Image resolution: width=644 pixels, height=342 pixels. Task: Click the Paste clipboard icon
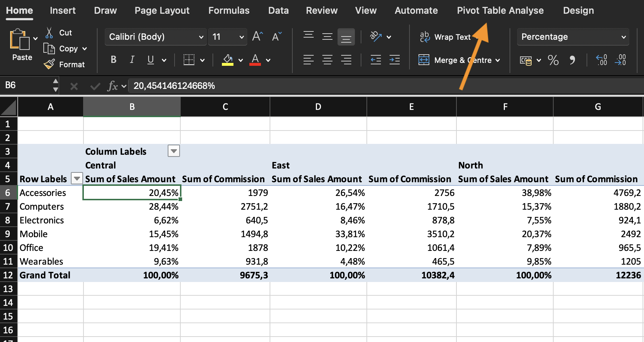tap(20, 39)
